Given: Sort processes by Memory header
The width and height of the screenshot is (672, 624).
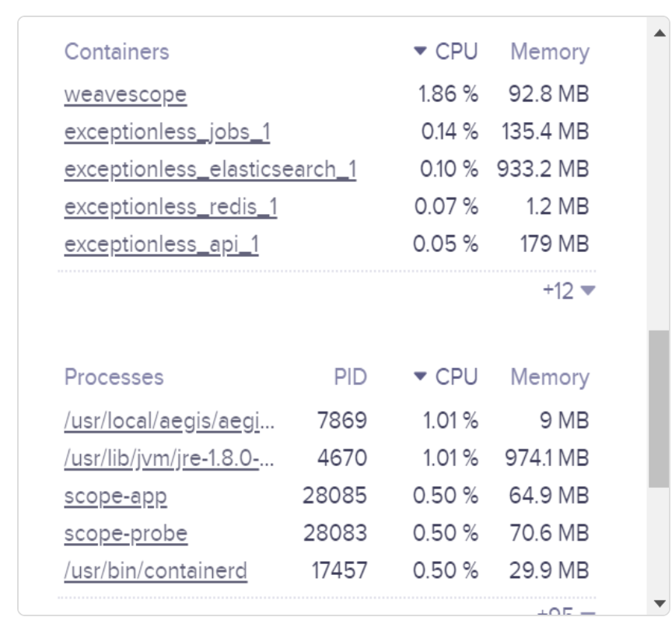Looking at the screenshot, I should [x=550, y=377].
